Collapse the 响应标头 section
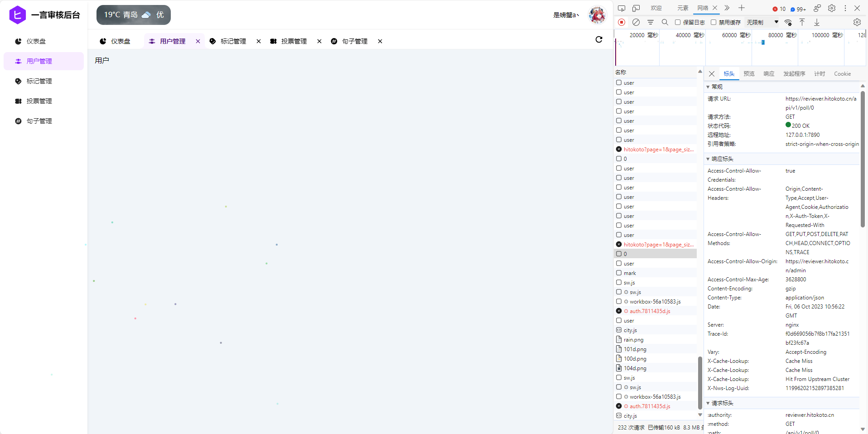Image resolution: width=868 pixels, height=434 pixels. point(709,159)
